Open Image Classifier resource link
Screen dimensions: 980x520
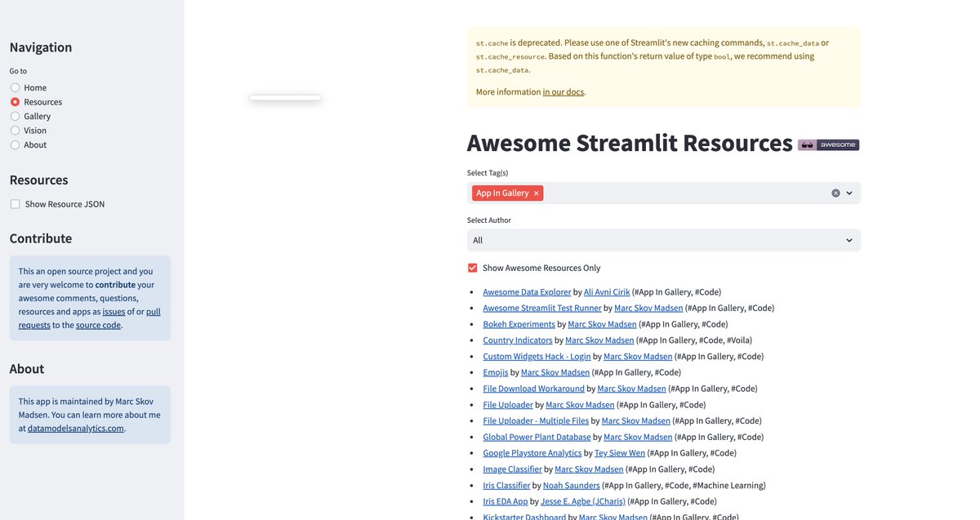512,469
